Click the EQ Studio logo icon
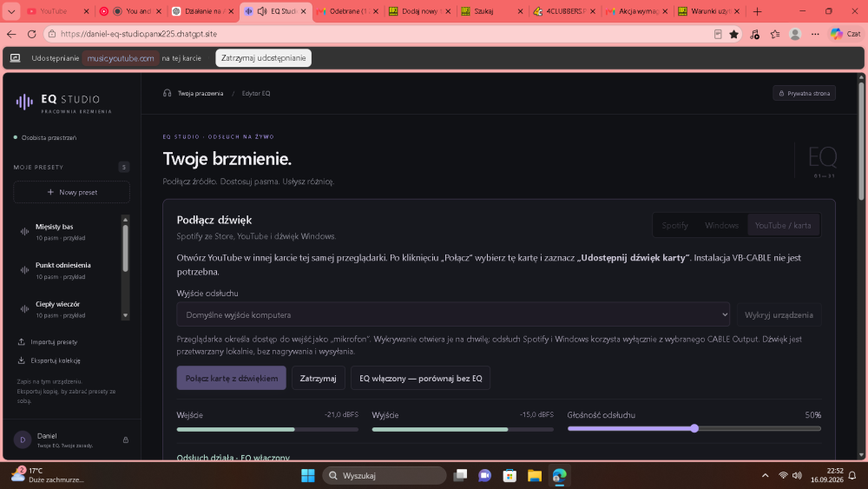 (x=24, y=102)
